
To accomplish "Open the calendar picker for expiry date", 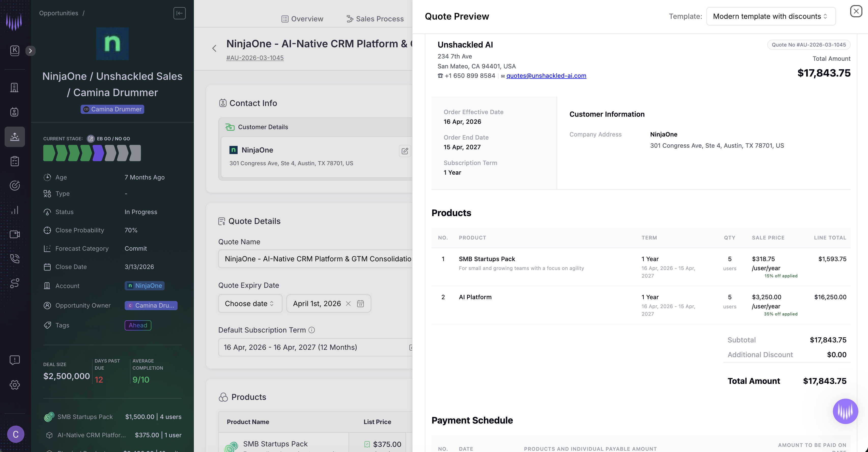I will click(360, 304).
